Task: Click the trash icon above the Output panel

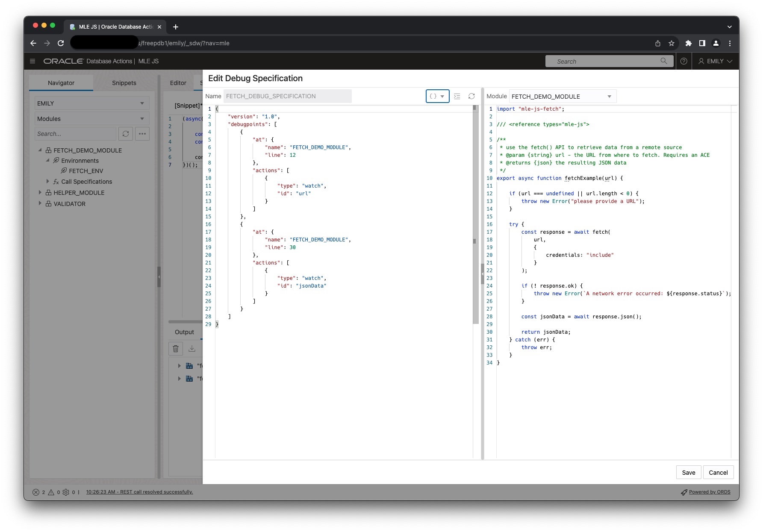Action: [175, 349]
